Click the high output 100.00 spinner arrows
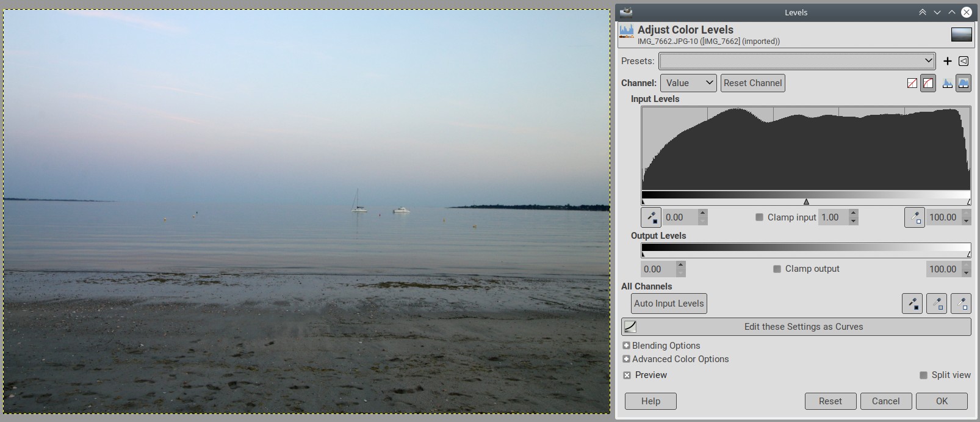This screenshot has height=422, width=980. pyautogui.click(x=966, y=269)
